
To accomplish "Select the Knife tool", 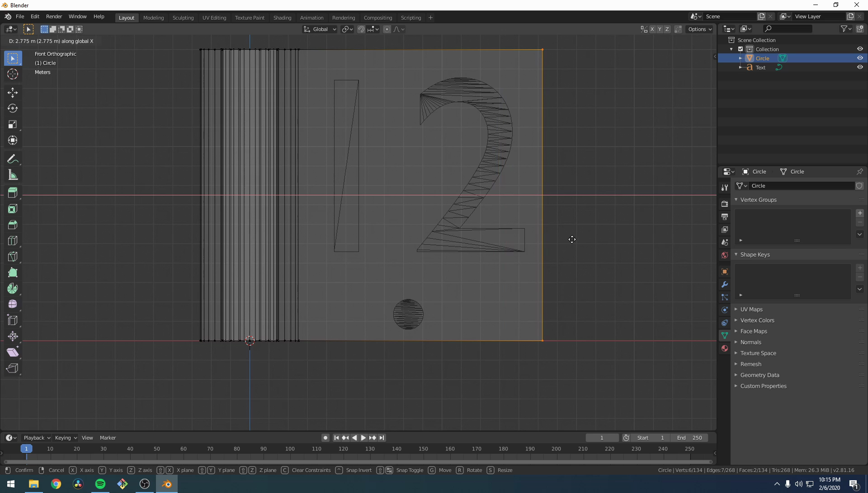I will pos(13,256).
